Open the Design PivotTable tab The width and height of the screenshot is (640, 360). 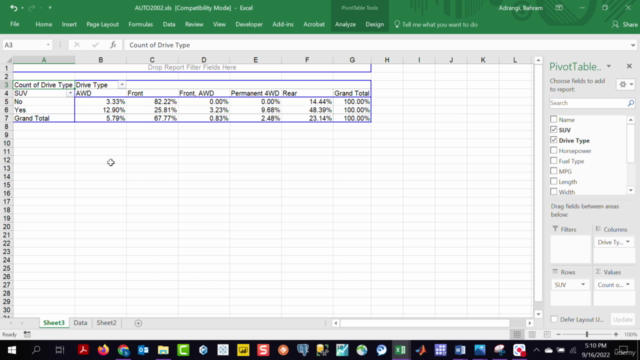(x=374, y=24)
